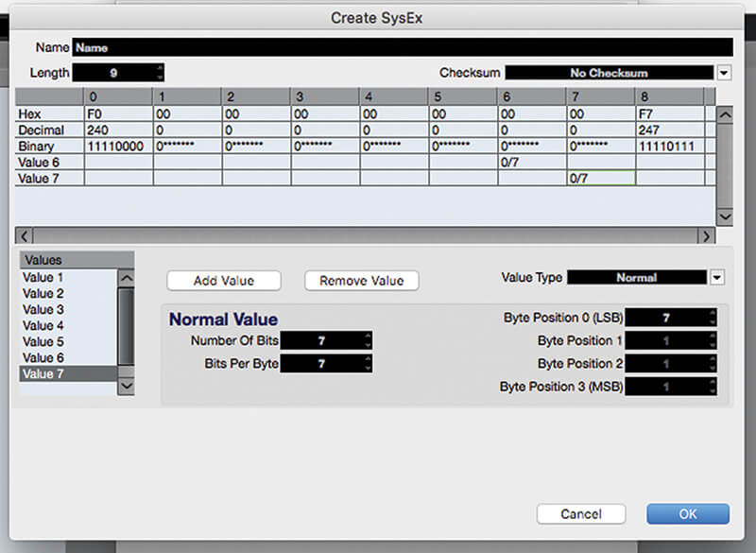Dismiss the dialog with Cancel
The image size is (756, 553).
pyautogui.click(x=581, y=513)
